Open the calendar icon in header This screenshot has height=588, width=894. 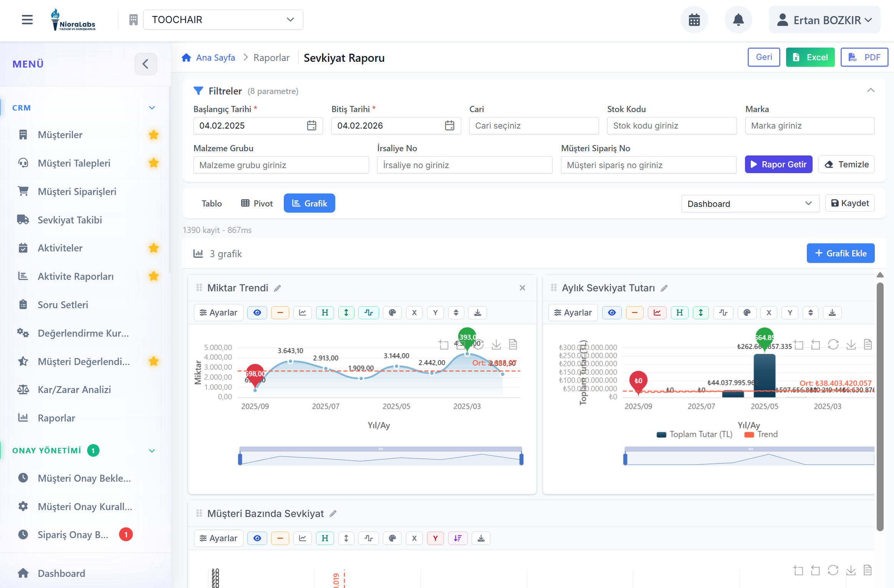point(694,20)
